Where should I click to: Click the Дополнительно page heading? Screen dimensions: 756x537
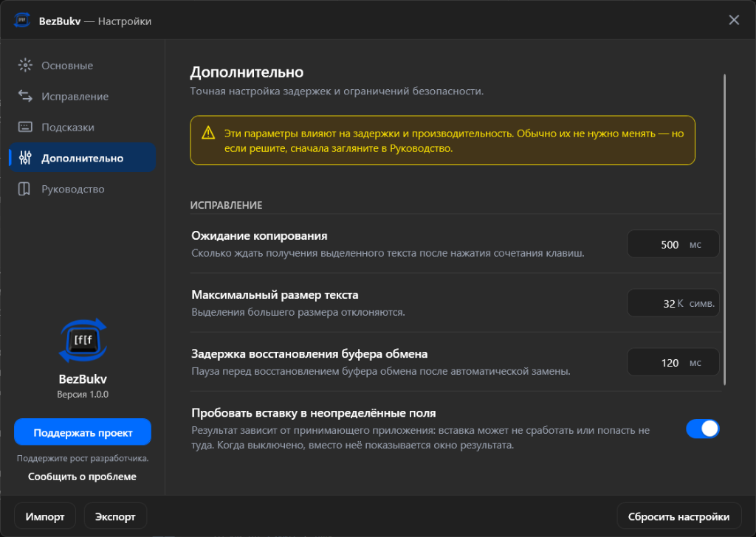point(247,72)
